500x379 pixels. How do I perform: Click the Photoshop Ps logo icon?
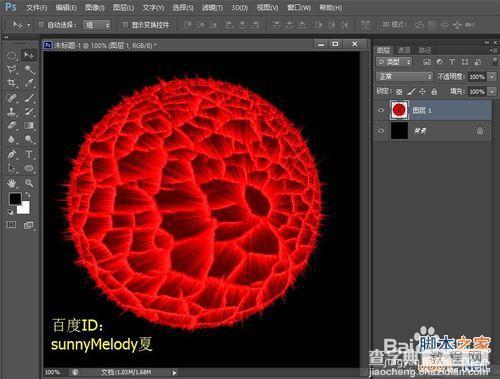click(11, 6)
